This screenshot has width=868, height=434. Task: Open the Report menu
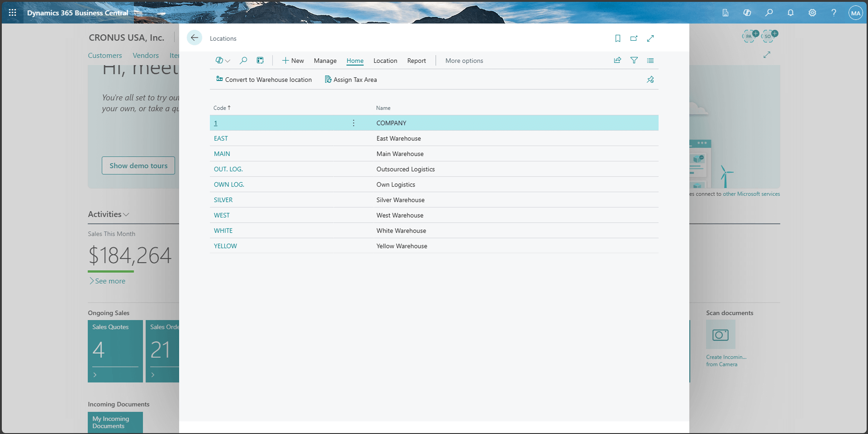click(x=416, y=61)
